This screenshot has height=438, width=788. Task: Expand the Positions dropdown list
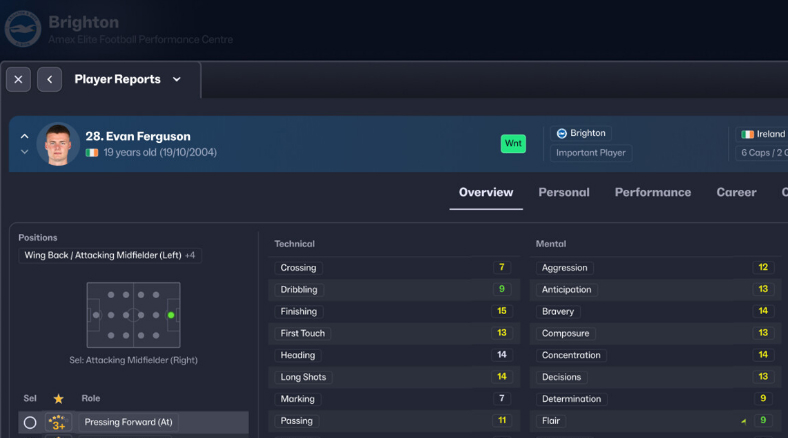110,255
